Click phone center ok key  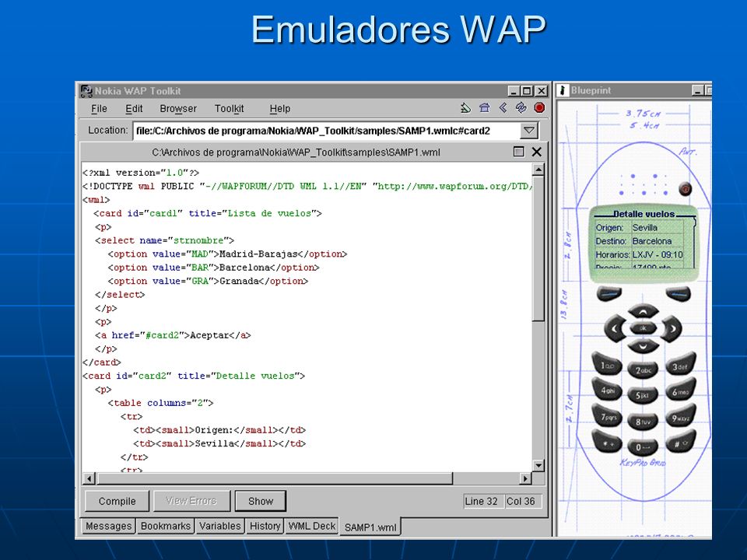click(x=644, y=328)
